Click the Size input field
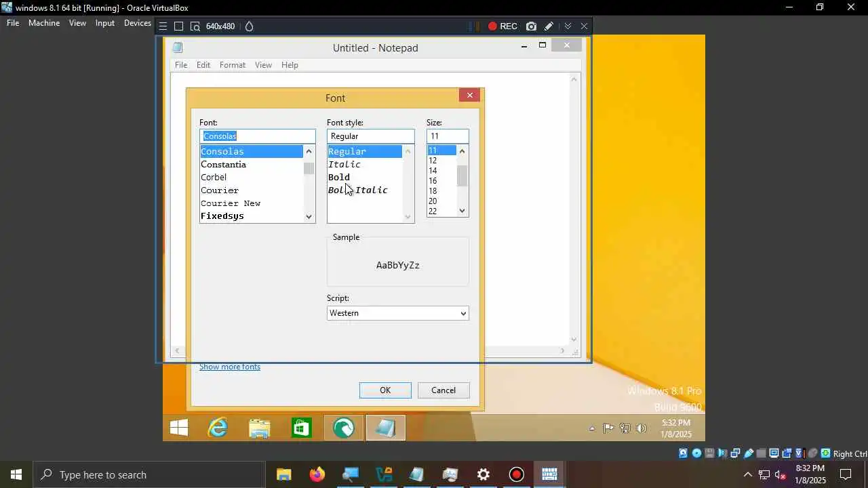 pyautogui.click(x=448, y=136)
